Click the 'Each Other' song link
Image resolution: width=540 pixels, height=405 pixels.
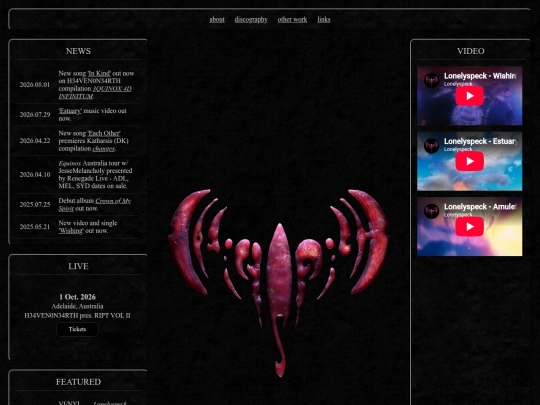(x=104, y=133)
